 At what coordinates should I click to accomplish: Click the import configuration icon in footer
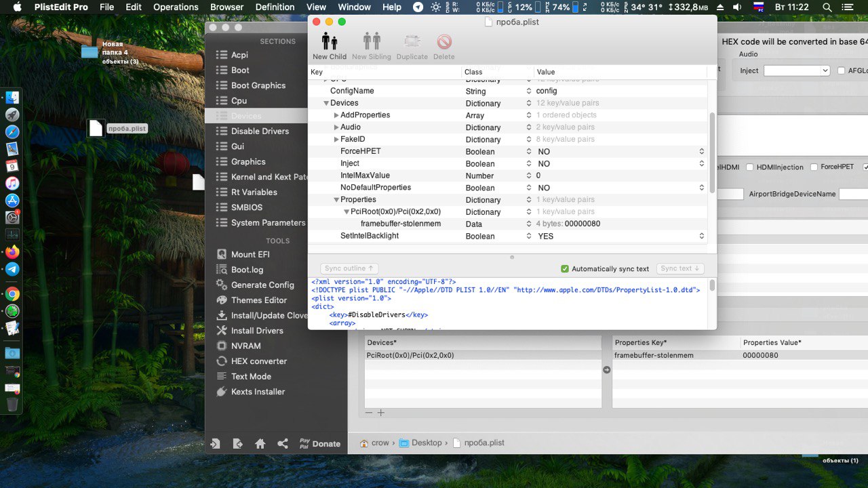coord(215,444)
